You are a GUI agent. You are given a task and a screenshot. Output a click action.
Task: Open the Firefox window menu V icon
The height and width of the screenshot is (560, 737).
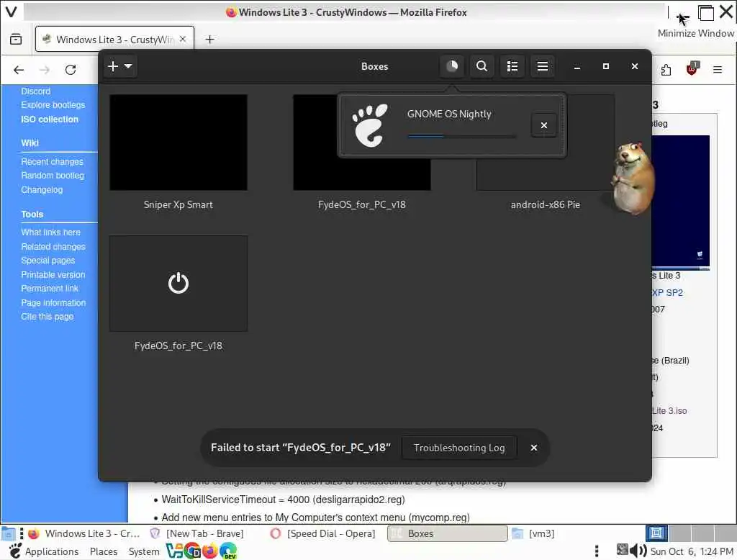pos(12,12)
